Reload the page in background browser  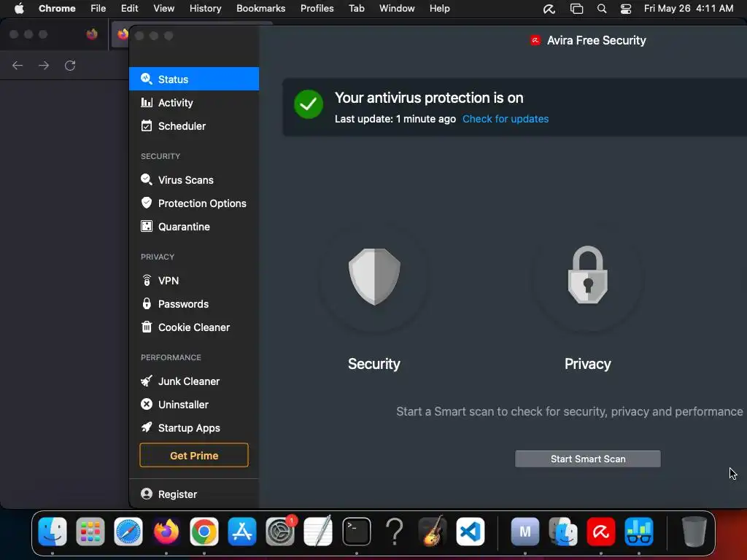(70, 65)
